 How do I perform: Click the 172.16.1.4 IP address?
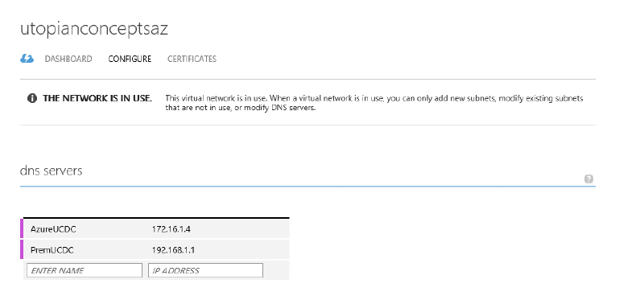pyautogui.click(x=171, y=229)
